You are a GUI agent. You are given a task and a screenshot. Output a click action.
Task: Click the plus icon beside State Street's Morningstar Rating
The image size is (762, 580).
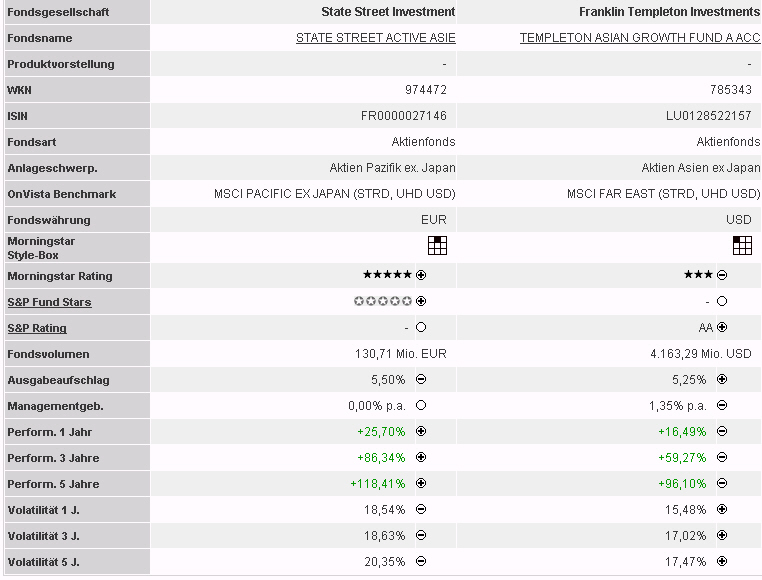(421, 275)
